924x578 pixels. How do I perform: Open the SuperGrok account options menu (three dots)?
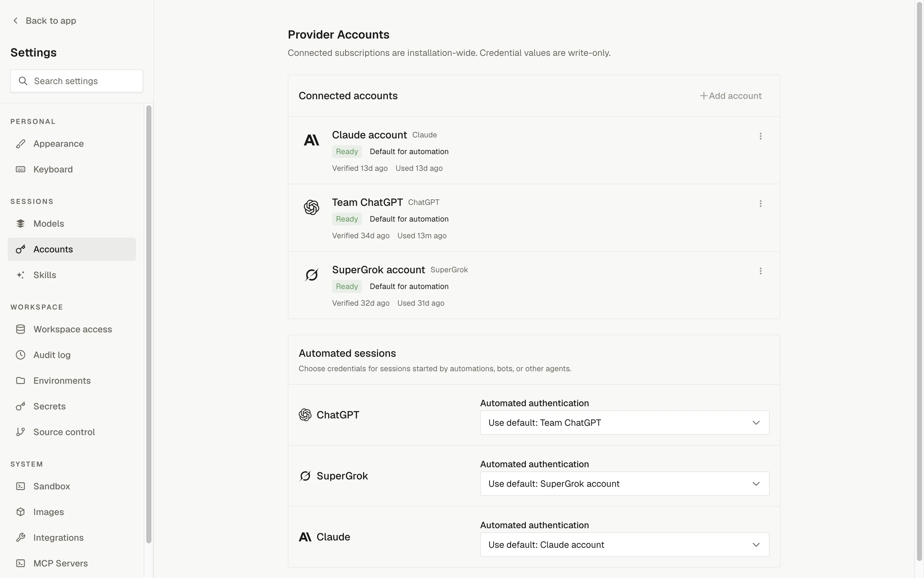[x=760, y=271]
